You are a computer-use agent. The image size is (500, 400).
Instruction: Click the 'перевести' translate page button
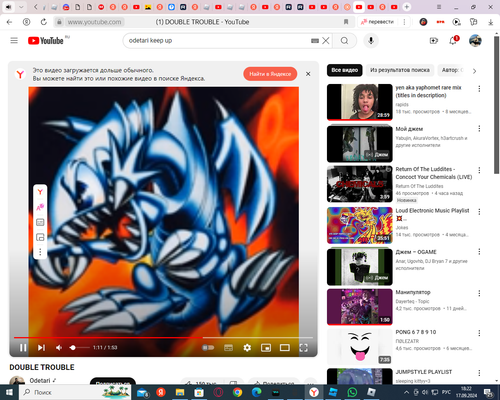tap(378, 22)
